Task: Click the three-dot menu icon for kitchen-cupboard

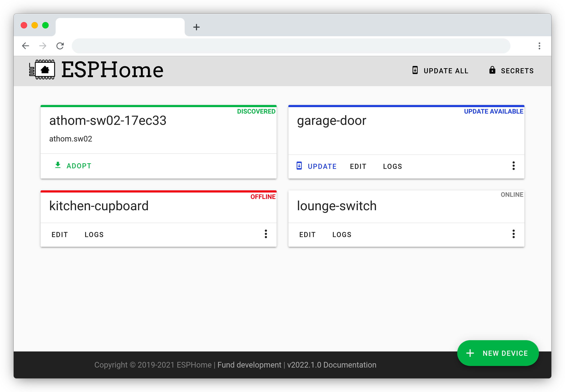Action: pyautogui.click(x=266, y=234)
